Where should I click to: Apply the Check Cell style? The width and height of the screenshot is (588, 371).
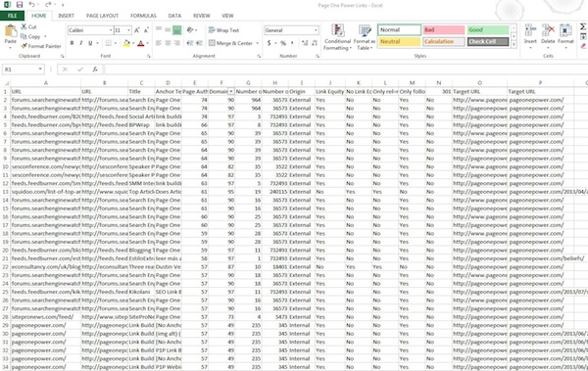click(488, 41)
